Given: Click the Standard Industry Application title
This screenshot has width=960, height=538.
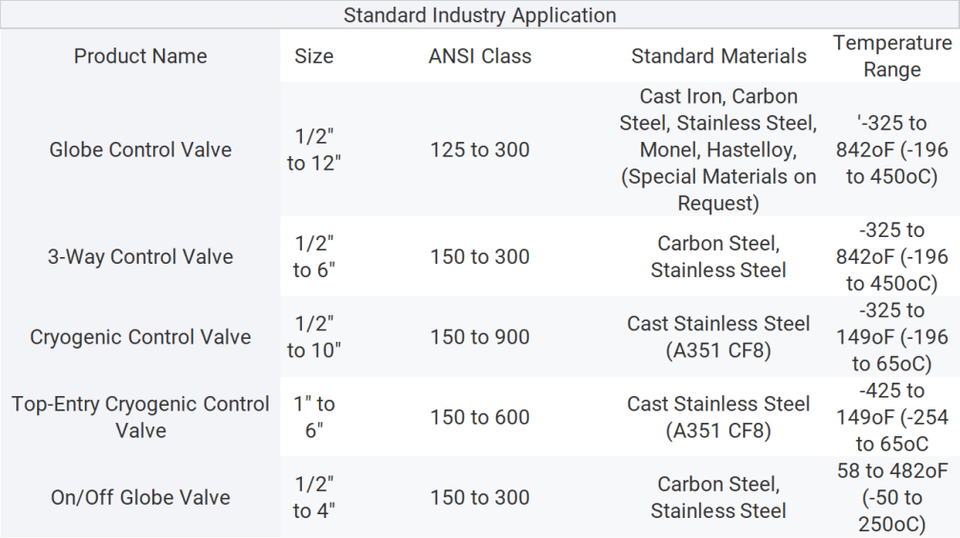Looking at the screenshot, I should pos(479,15).
